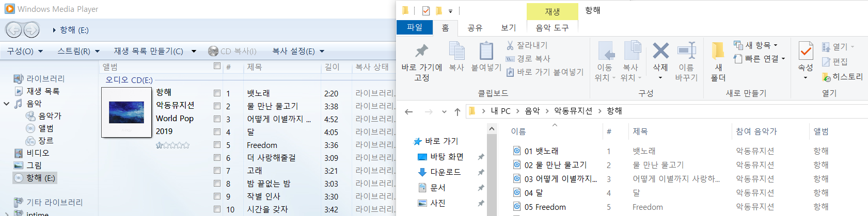Click 잘라내기 scissors in ribbon

coord(527,45)
